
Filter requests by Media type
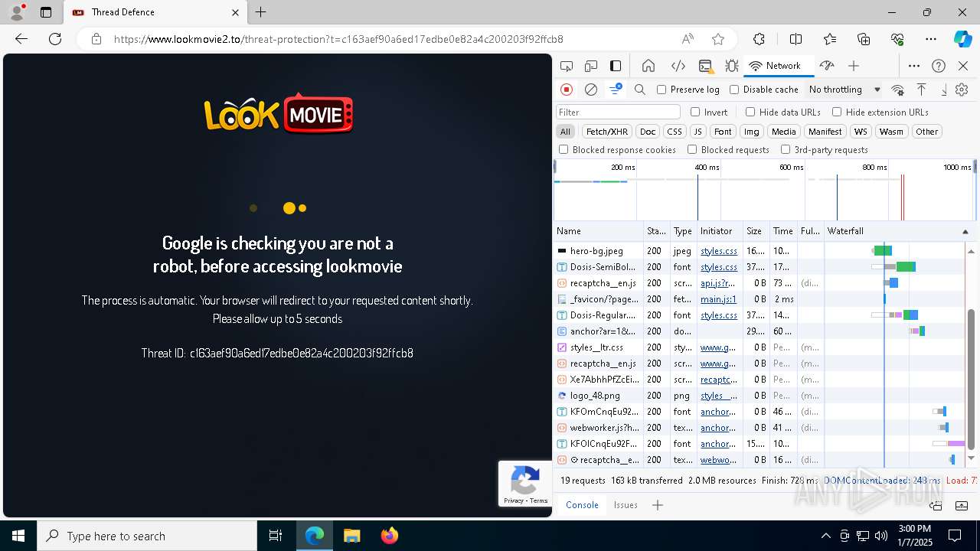[x=783, y=132]
